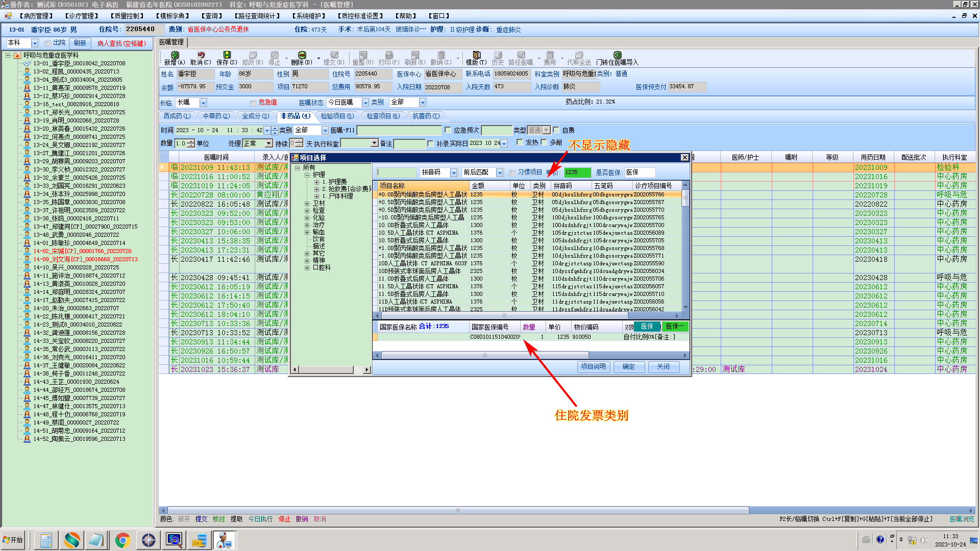The height and width of the screenshot is (551, 980).
Task: Check the 出院 checkbox
Action: pos(47,43)
